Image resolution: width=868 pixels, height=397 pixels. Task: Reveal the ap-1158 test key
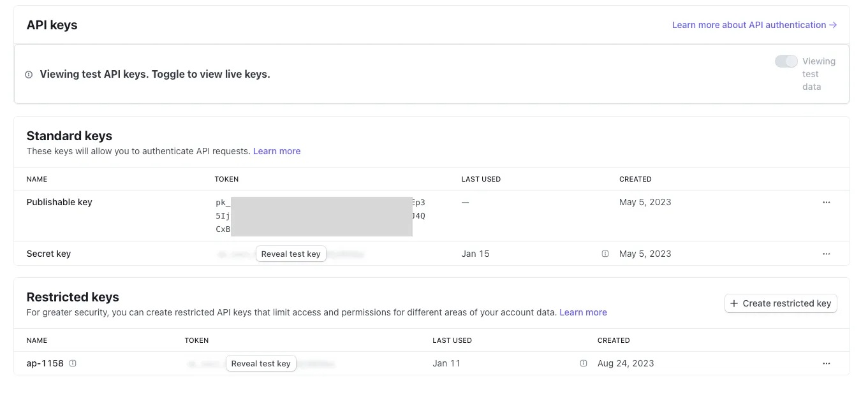[x=261, y=363]
